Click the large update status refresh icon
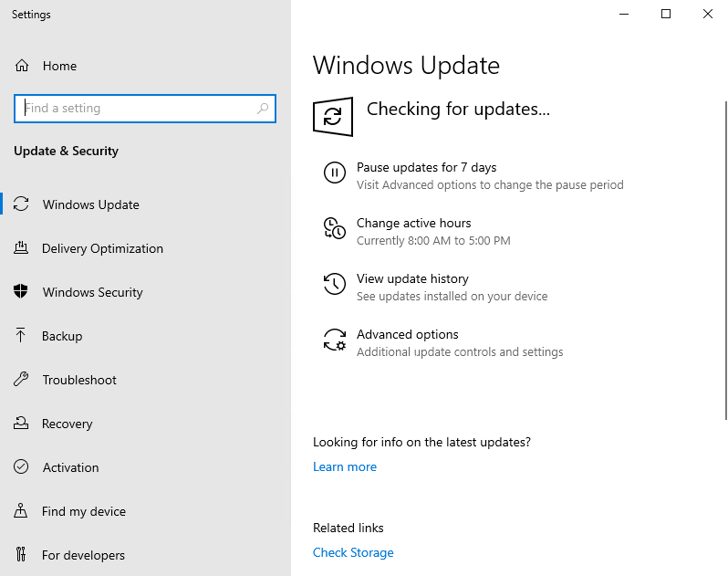Image resolution: width=728 pixels, height=576 pixels. coord(333,117)
